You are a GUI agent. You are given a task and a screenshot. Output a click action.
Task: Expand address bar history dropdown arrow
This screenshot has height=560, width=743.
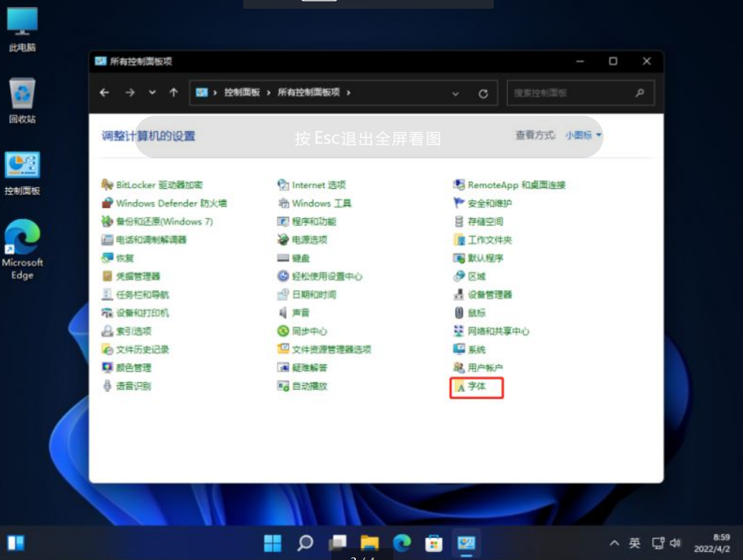(455, 93)
